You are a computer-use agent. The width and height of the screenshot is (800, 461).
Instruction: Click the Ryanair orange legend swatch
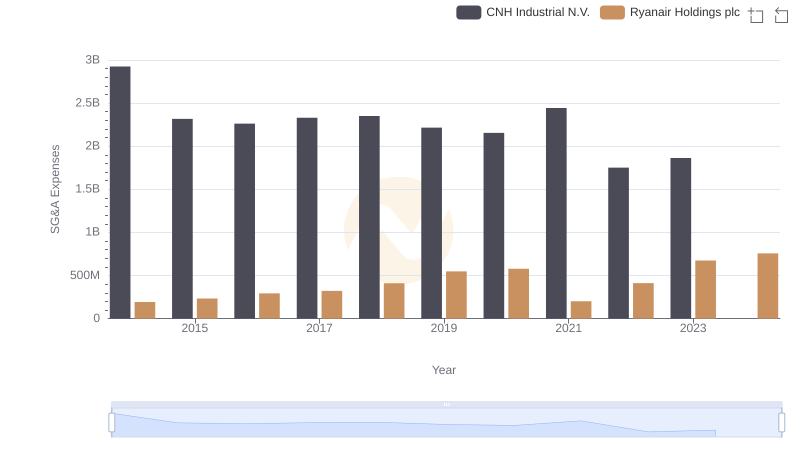pos(612,12)
